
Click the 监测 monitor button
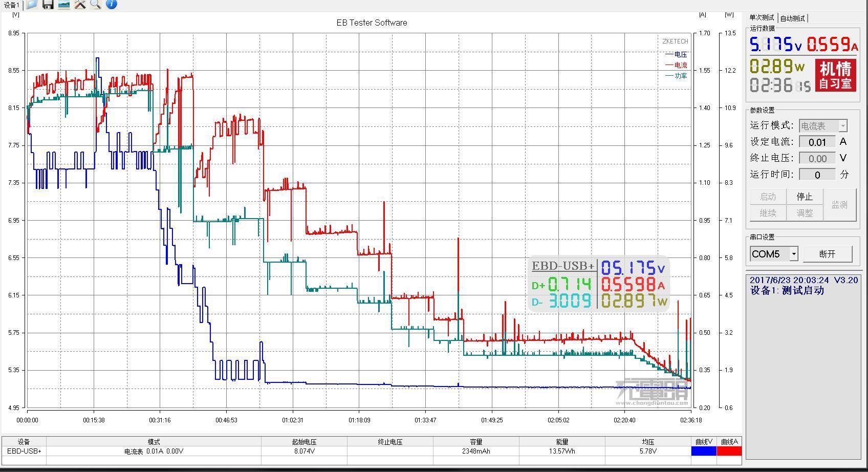click(x=840, y=205)
